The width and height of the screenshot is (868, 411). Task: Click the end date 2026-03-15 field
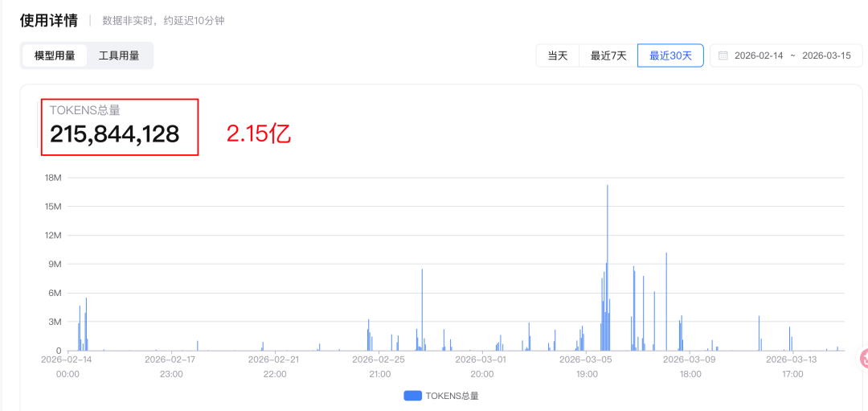point(826,55)
